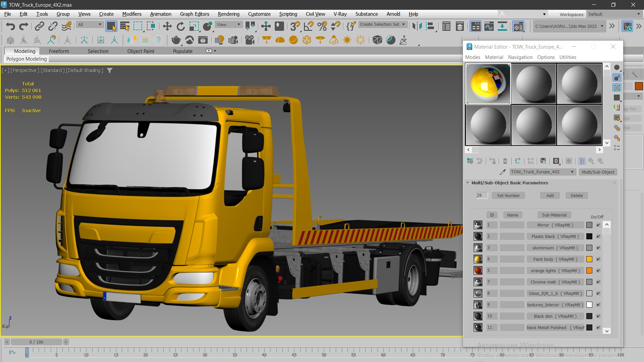Select the Select and Rotate tool
The width and height of the screenshot is (644, 362).
click(x=180, y=26)
